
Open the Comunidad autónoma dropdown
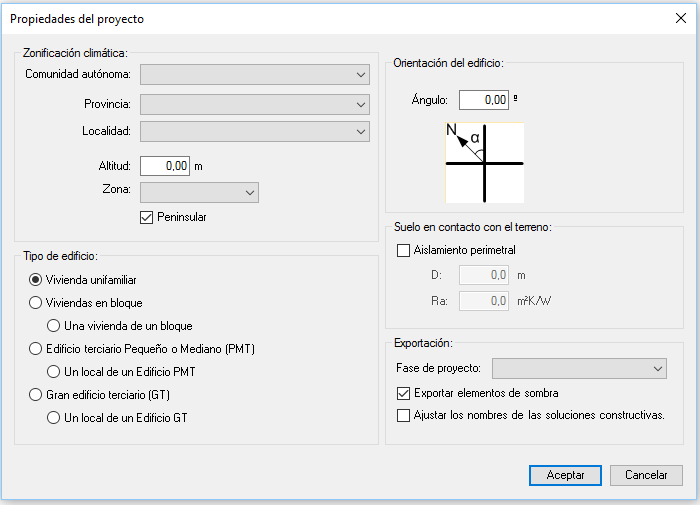pos(255,74)
